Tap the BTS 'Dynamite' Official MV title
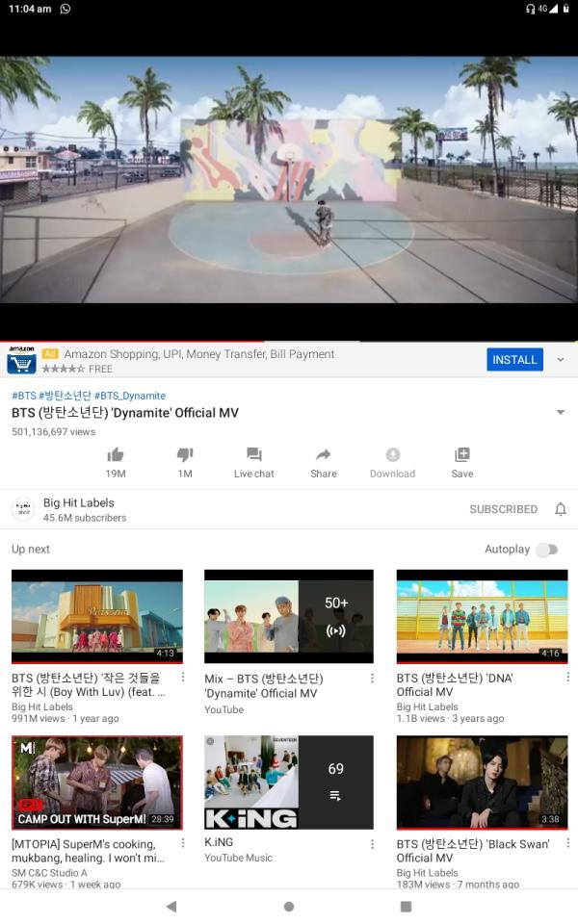The height and width of the screenshot is (924, 578). point(125,413)
